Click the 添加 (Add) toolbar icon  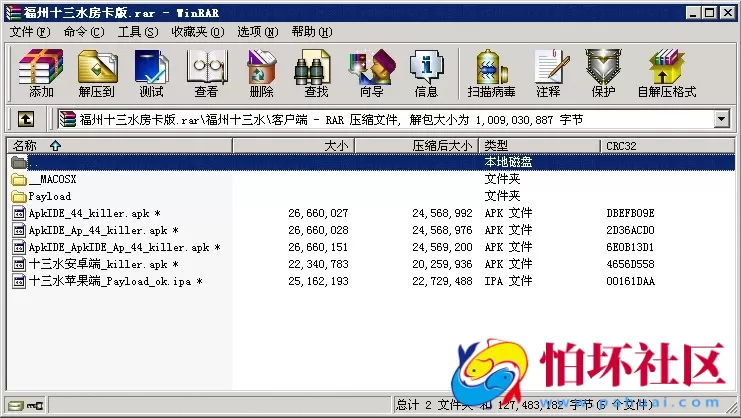(x=41, y=73)
